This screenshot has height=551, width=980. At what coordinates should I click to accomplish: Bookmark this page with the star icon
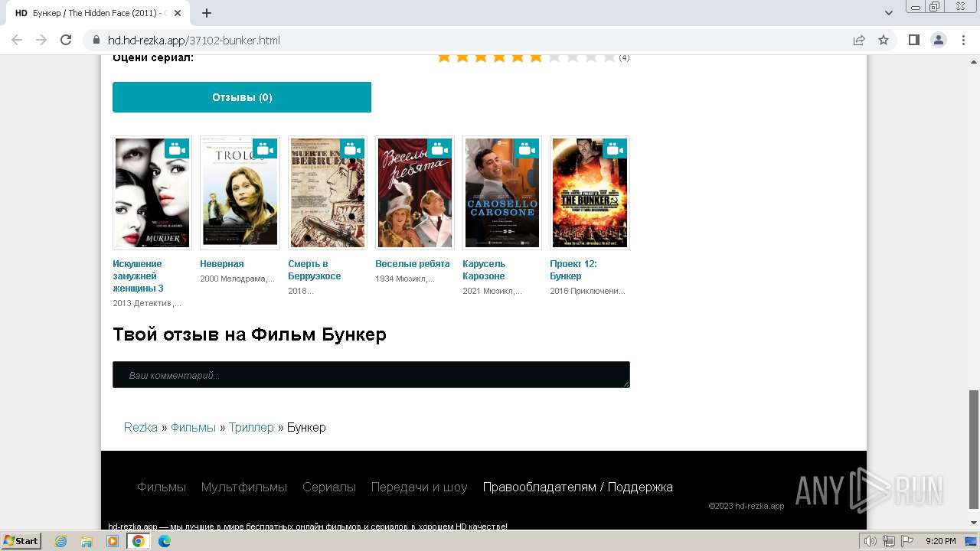click(x=884, y=40)
